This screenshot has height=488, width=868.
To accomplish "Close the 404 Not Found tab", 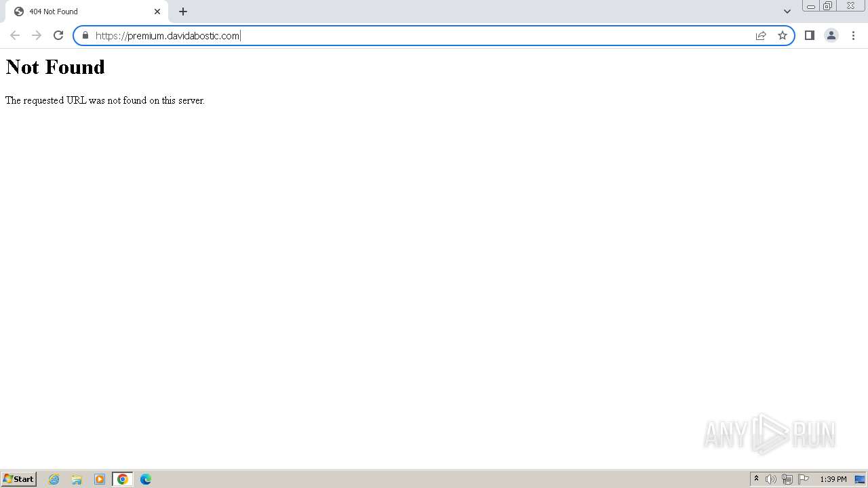I will point(157,12).
